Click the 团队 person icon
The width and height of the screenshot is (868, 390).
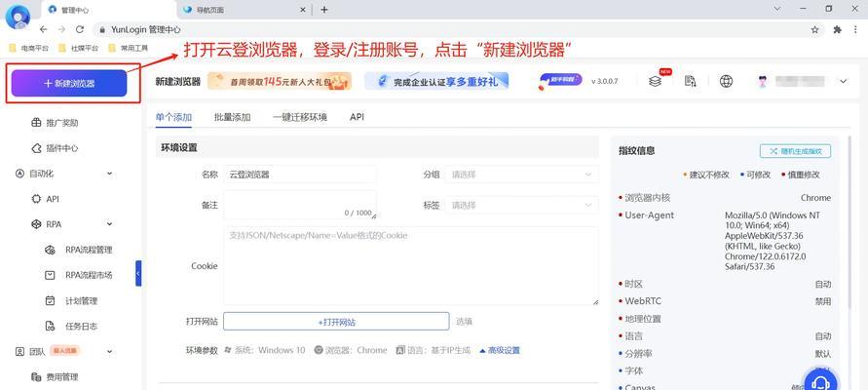19,351
